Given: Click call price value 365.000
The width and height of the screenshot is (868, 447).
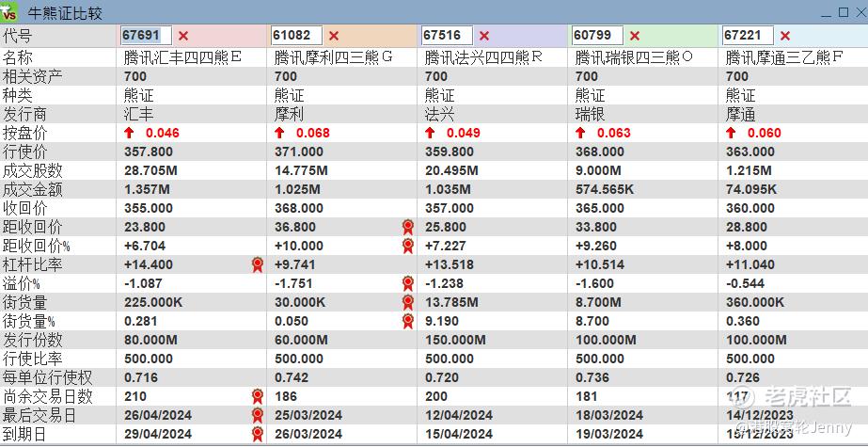Looking at the screenshot, I should coord(600,208).
